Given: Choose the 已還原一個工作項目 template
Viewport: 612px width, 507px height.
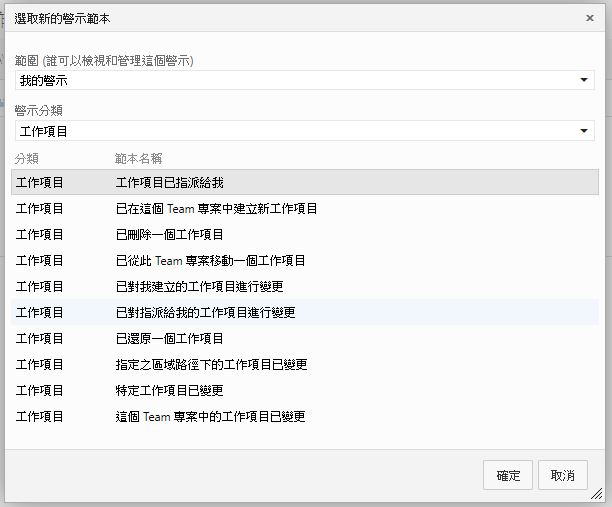Looking at the screenshot, I should pyautogui.click(x=169, y=339).
